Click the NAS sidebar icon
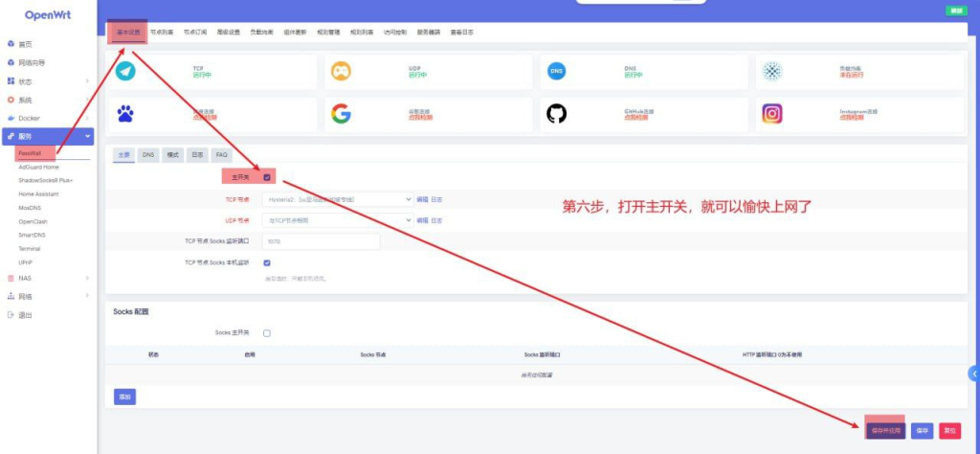This screenshot has width=980, height=454. click(11, 279)
